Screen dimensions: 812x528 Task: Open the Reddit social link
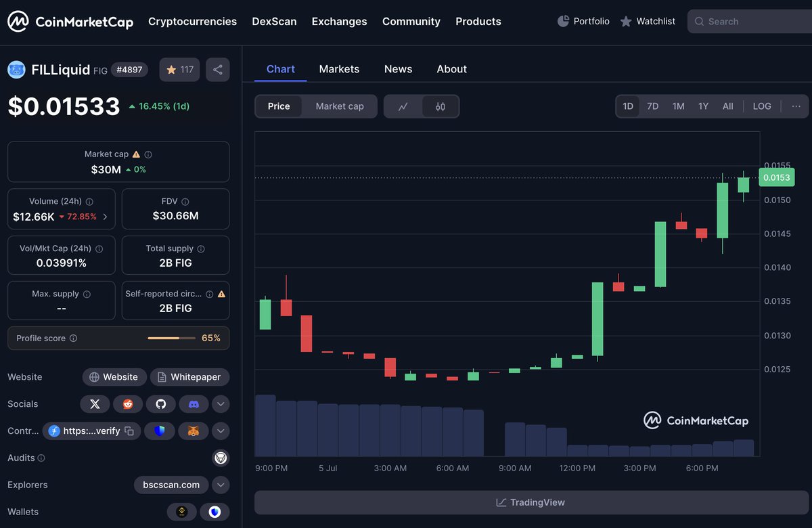pyautogui.click(x=128, y=404)
